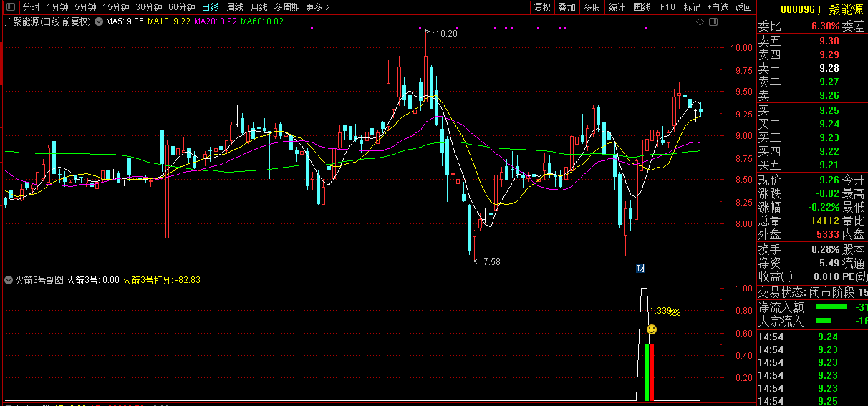This screenshot has width=868, height=406.
Task: Expand the 火箭3号副图 indicator dropdown
Action: click(9, 280)
